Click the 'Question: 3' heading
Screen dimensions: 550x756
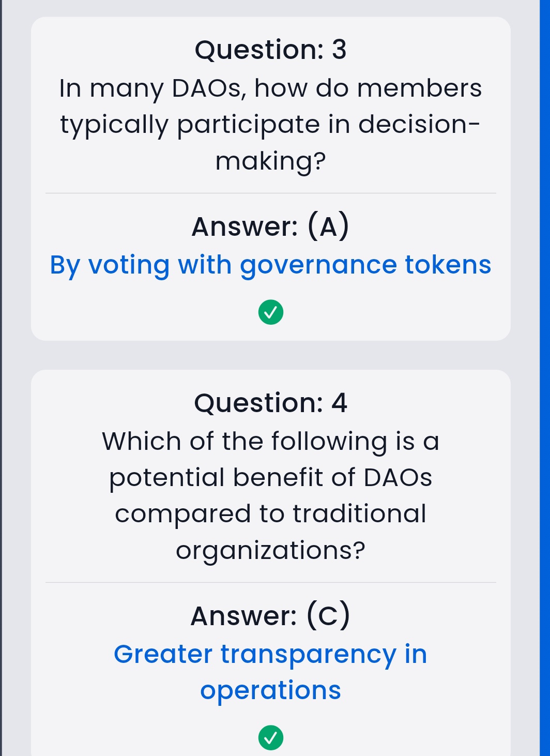coord(270,50)
